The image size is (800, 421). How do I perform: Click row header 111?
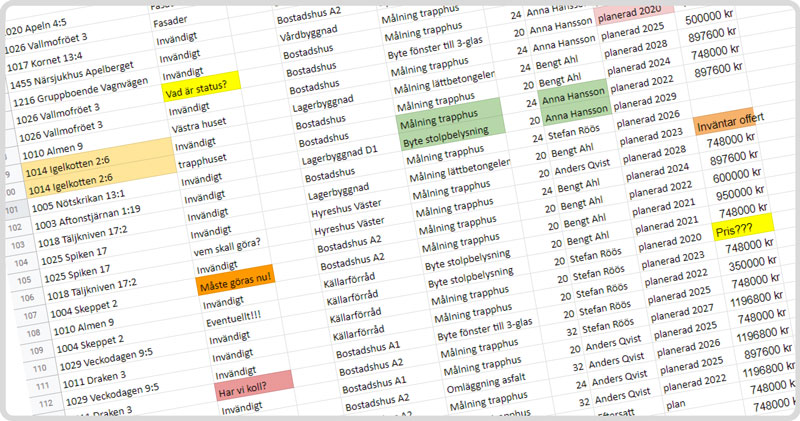click(x=42, y=386)
